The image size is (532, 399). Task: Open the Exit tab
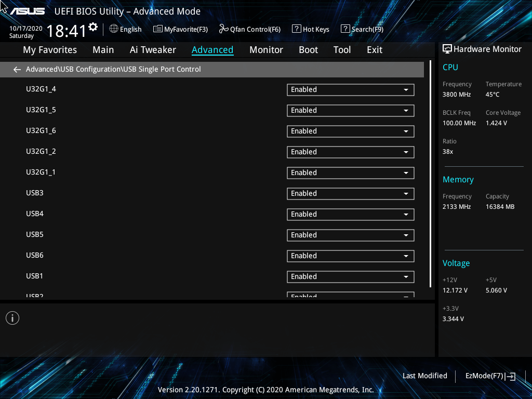(375, 50)
